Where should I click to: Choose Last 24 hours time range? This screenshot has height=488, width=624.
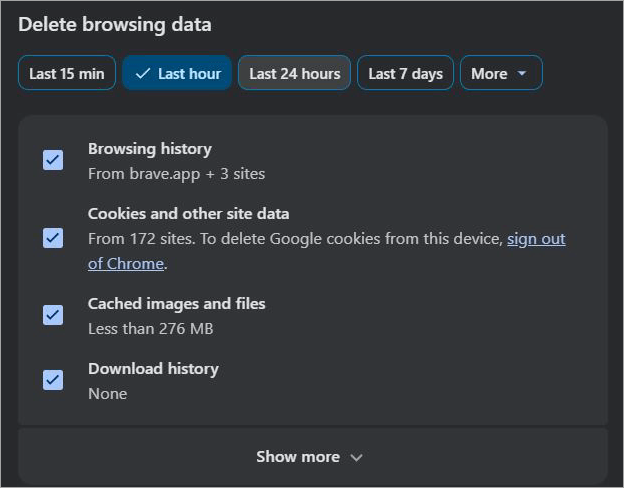pos(294,73)
